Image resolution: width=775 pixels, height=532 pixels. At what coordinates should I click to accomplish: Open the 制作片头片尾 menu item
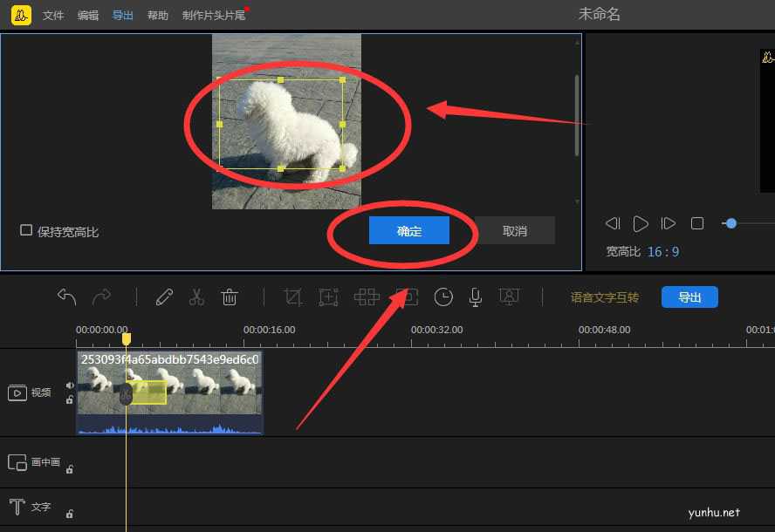tap(216, 15)
